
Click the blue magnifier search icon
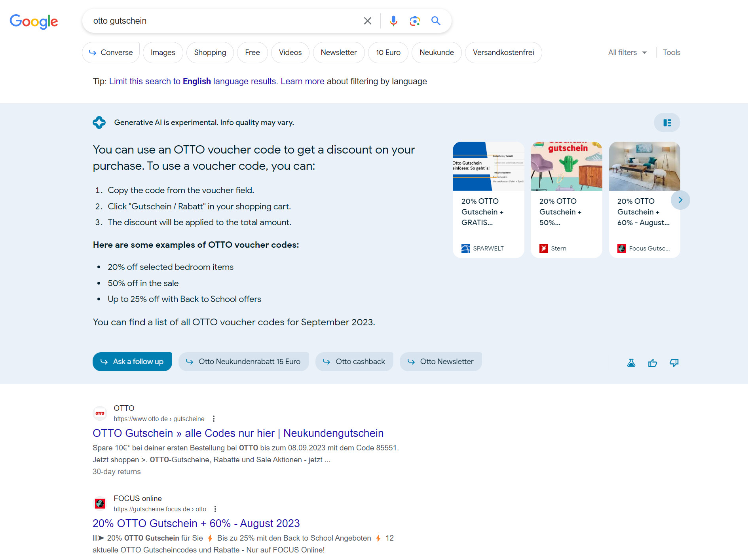pos(436,21)
